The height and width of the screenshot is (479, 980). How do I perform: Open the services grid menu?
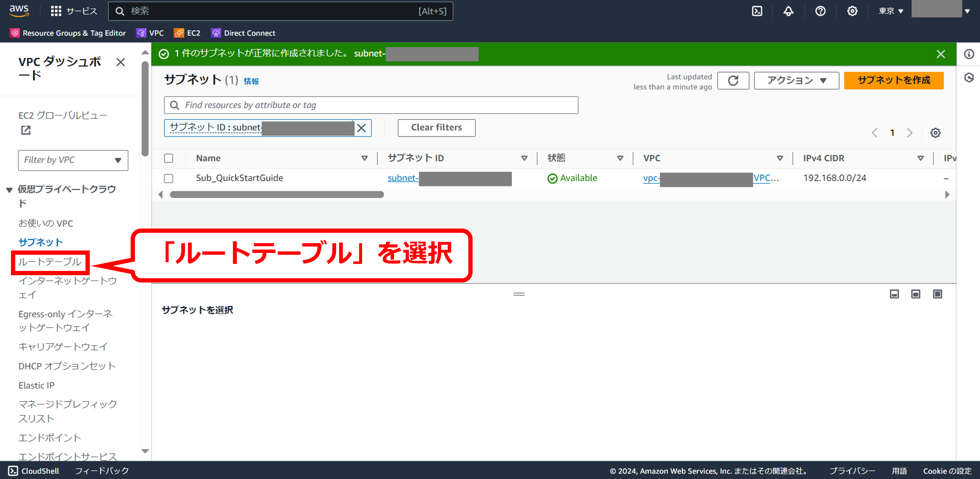click(x=56, y=11)
